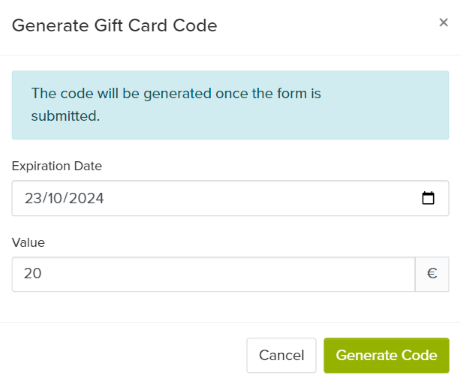Click the Cancel button
The height and width of the screenshot is (382, 461).
coord(281,355)
